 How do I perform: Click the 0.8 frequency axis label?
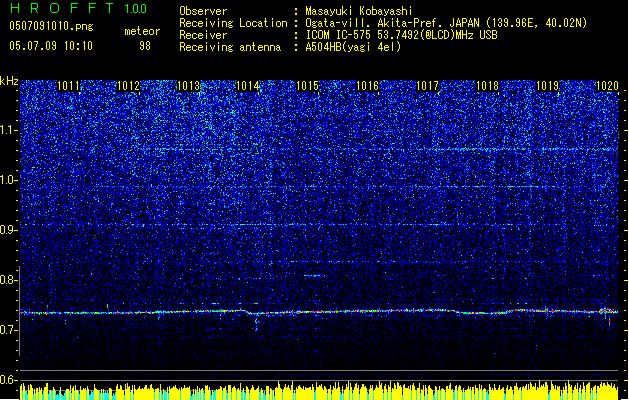tap(8, 280)
